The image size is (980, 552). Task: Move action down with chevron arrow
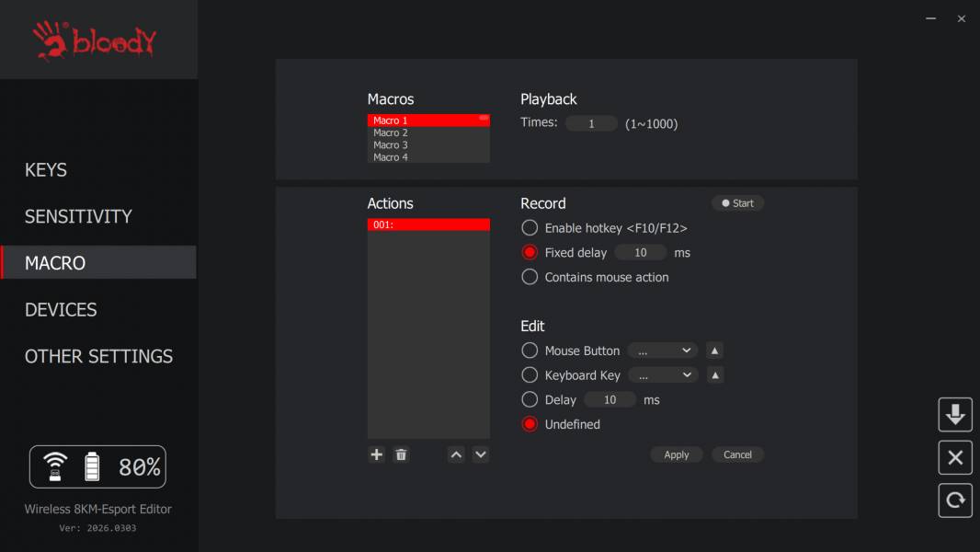481,454
